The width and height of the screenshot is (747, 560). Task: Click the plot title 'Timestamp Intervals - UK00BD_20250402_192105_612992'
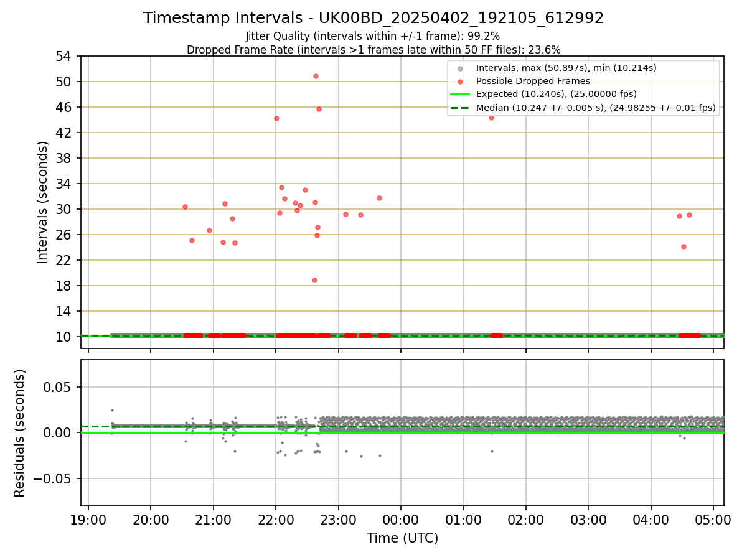(374, 18)
